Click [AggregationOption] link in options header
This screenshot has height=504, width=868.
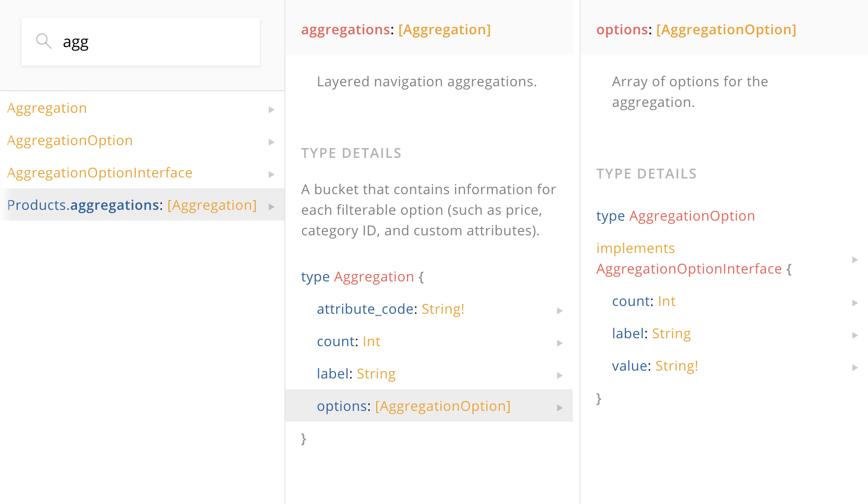point(726,30)
